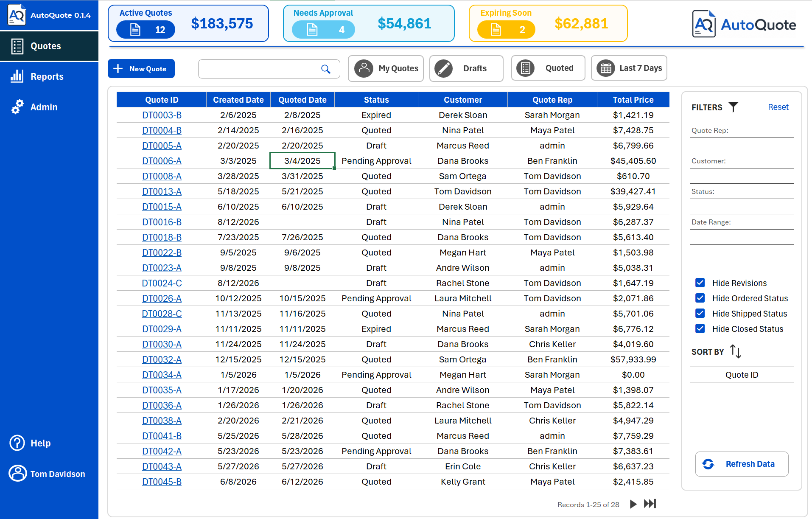The height and width of the screenshot is (519, 812).
Task: Click the Quoted document icon
Action: pyautogui.click(x=525, y=68)
